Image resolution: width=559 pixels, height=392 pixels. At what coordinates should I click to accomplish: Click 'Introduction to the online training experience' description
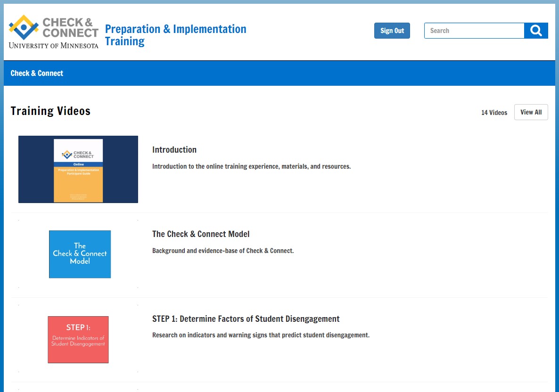coord(251,166)
